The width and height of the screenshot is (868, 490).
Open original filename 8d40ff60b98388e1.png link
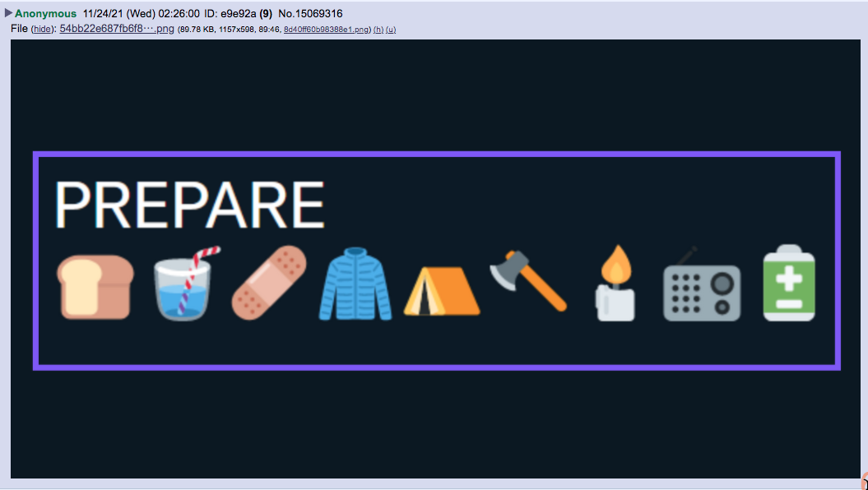pyautogui.click(x=326, y=30)
